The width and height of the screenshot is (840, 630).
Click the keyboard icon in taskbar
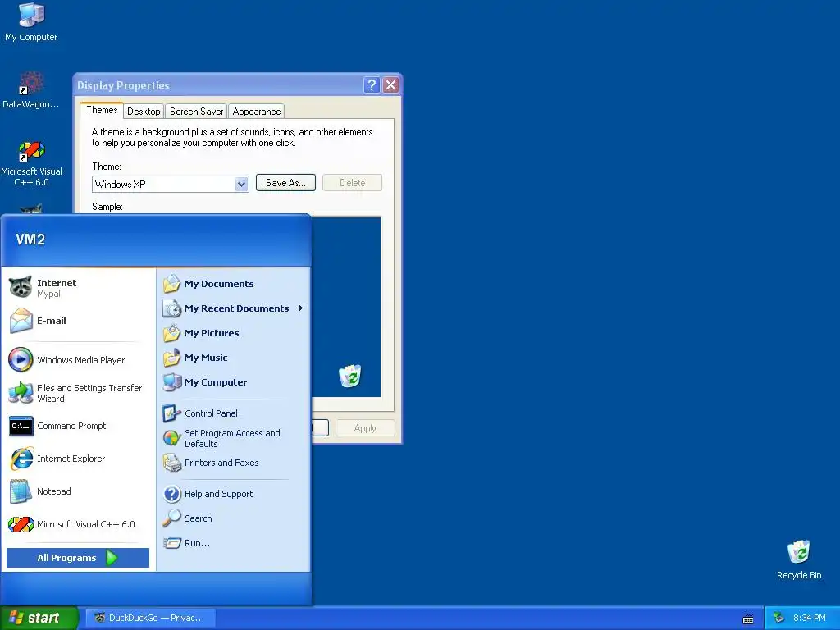[x=748, y=619]
